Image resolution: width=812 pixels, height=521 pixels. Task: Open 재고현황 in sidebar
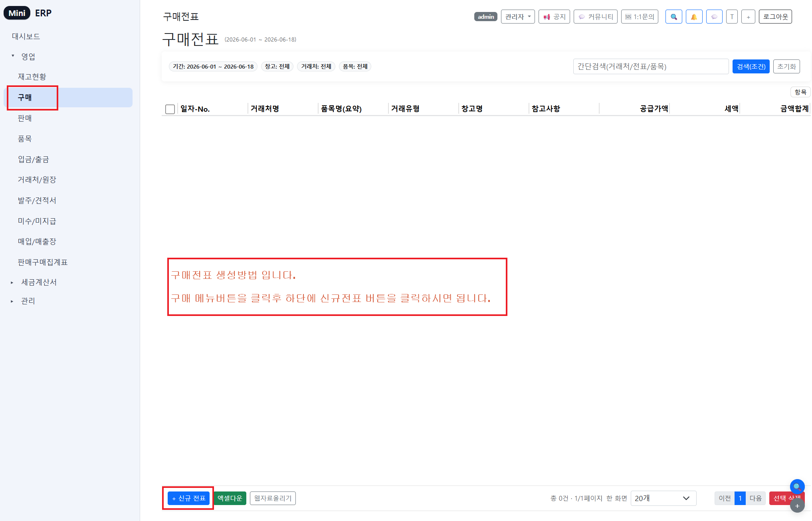32,77
